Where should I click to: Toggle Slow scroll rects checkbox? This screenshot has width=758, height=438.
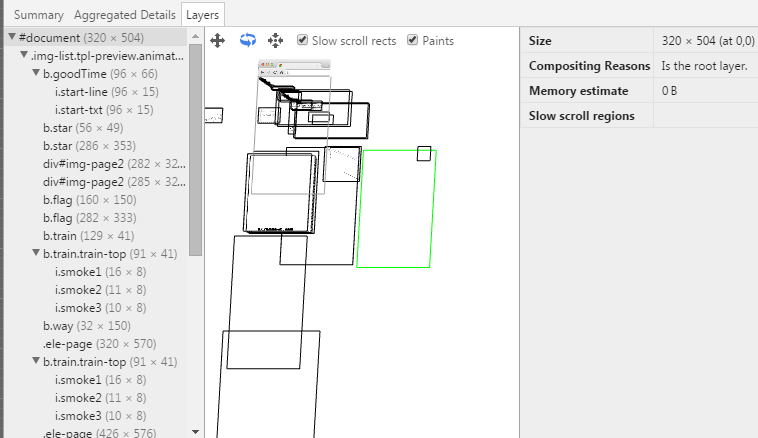coord(302,40)
